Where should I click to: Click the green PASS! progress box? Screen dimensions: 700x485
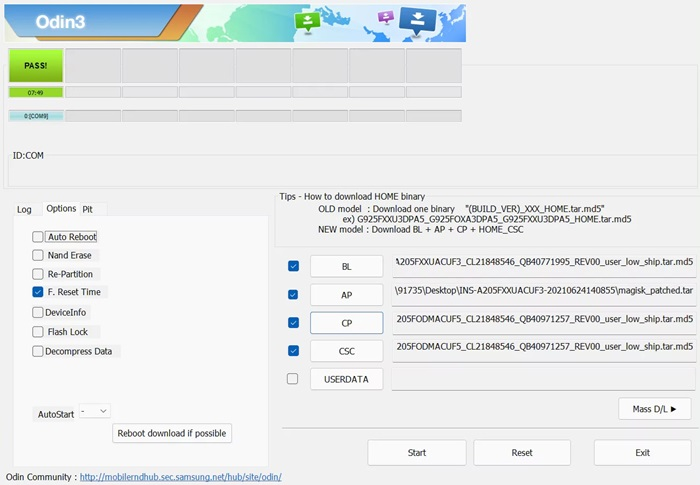36,66
